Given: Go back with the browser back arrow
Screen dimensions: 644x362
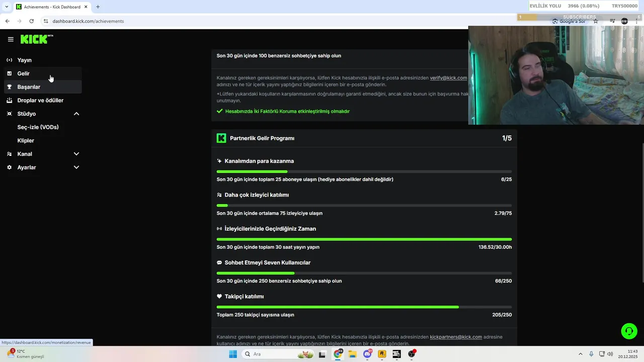Looking at the screenshot, I should 7,21.
